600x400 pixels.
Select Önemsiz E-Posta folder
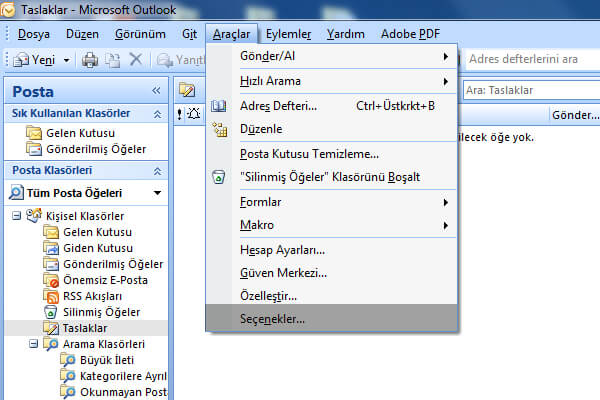coord(105,280)
